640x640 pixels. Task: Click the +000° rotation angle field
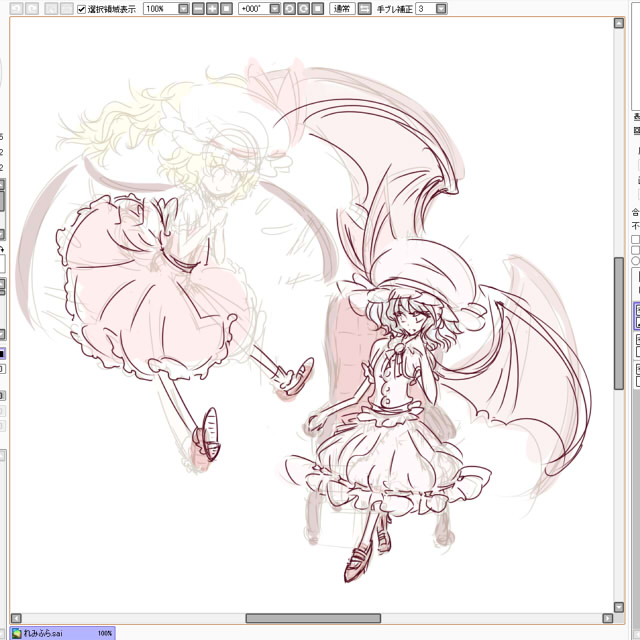(x=254, y=9)
